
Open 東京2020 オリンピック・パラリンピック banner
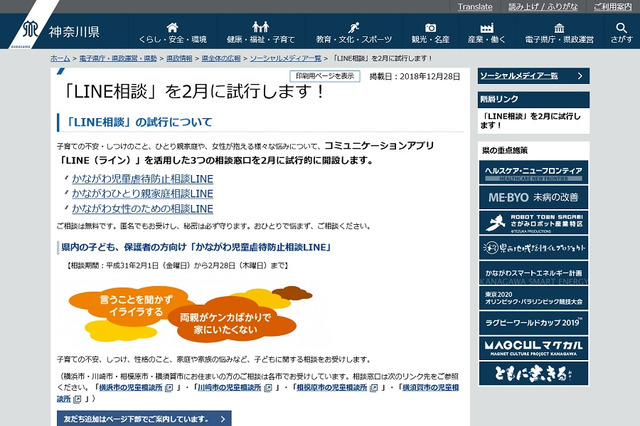point(533,298)
